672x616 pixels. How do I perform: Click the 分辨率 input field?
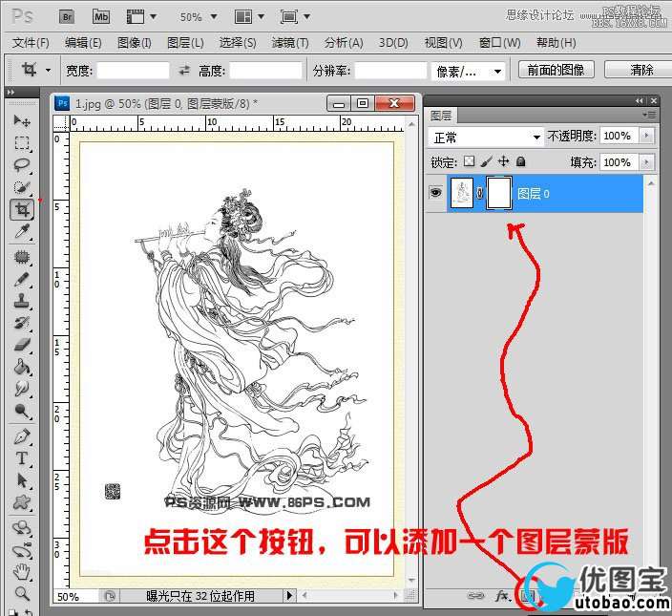click(390, 71)
